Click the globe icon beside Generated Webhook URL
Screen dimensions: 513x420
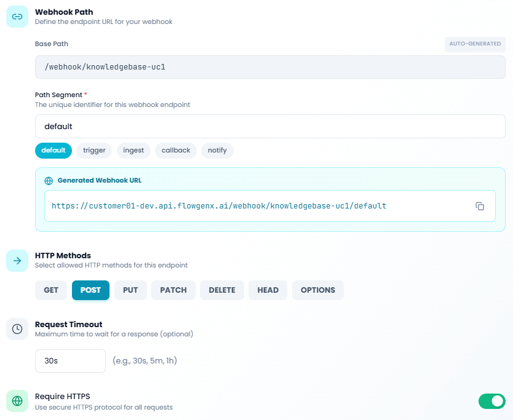click(49, 181)
